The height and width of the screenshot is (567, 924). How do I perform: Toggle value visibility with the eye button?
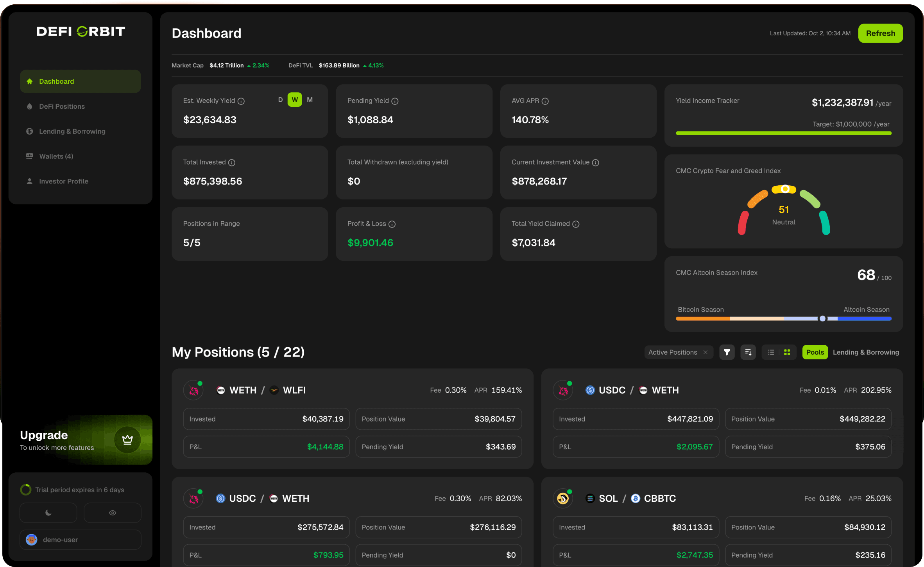click(112, 512)
